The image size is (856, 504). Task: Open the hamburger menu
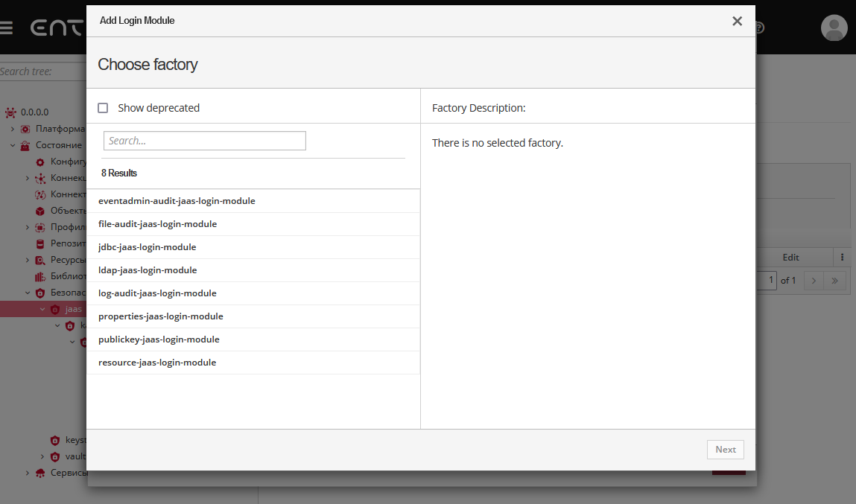pos(6,28)
